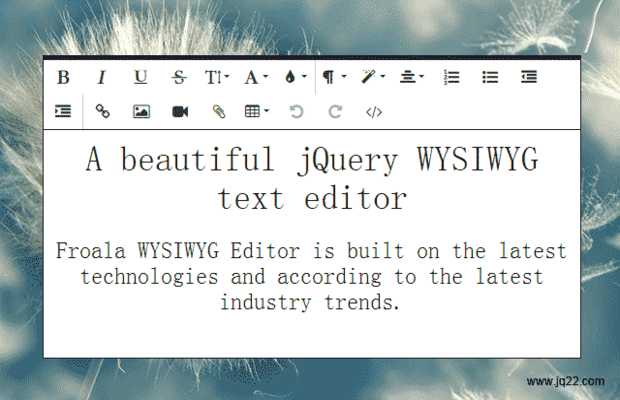Viewport: 620px width, 400px height.
Task: Click heading 'A beautiful jQuery WYSIWYG'
Action: [x=312, y=160]
